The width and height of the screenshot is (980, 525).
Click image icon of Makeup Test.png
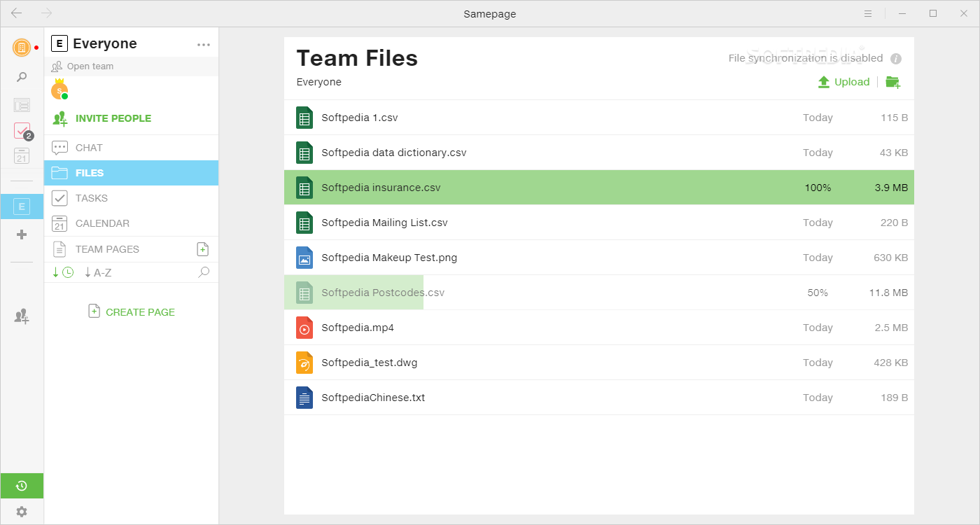pyautogui.click(x=304, y=258)
